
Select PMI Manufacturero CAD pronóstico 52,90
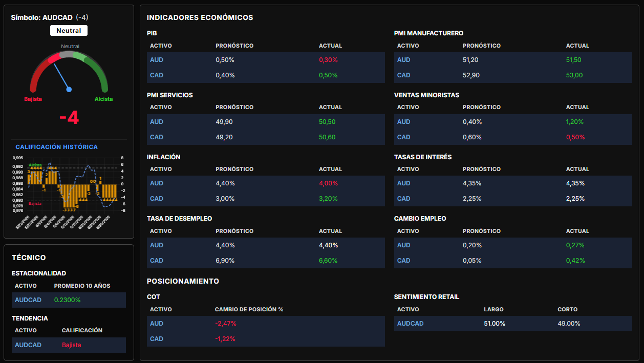tap(471, 75)
